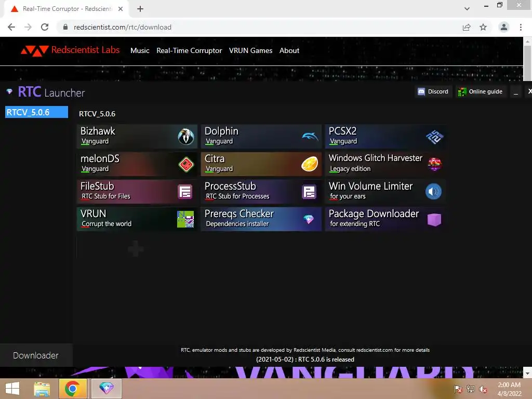
Task: Click the Downloader button
Action: click(x=36, y=355)
